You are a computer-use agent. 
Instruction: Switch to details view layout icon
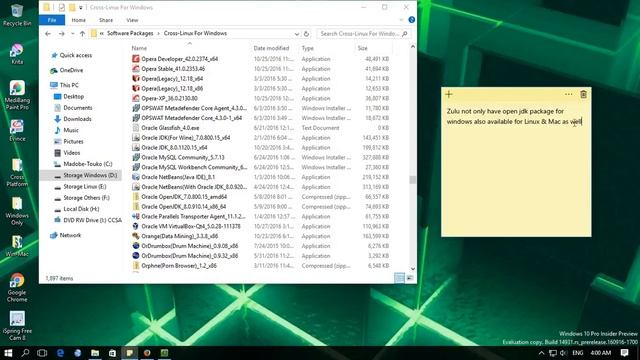pyautogui.click(x=399, y=278)
